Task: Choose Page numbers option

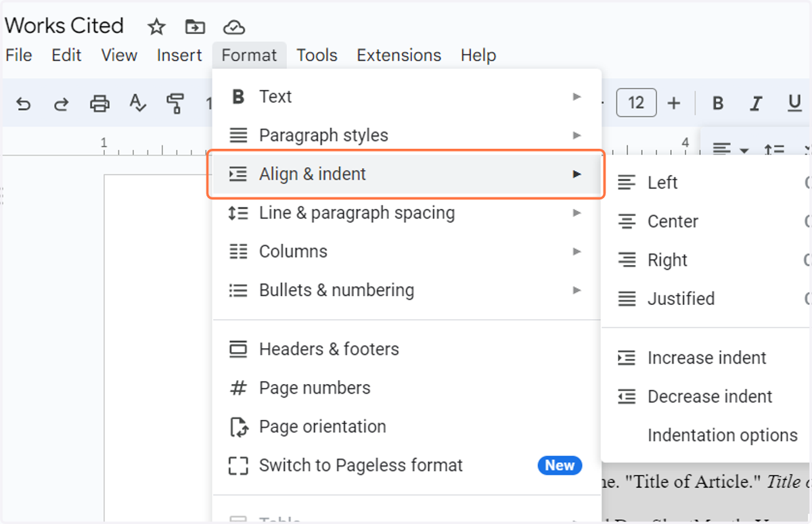Action: coord(407,388)
